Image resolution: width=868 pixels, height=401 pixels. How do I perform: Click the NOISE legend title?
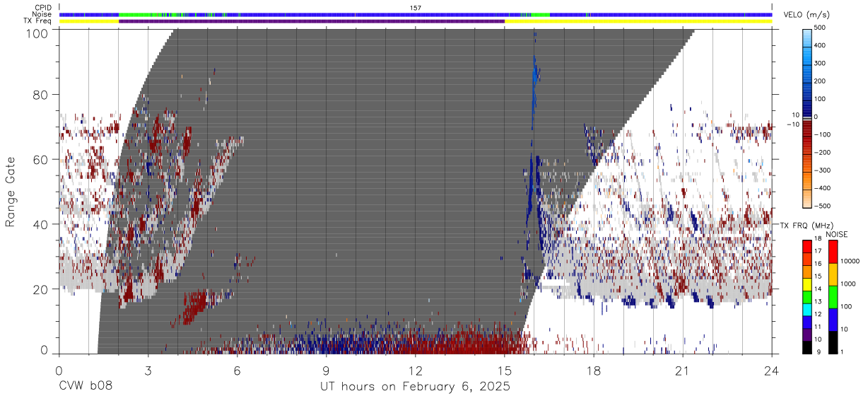838,234
